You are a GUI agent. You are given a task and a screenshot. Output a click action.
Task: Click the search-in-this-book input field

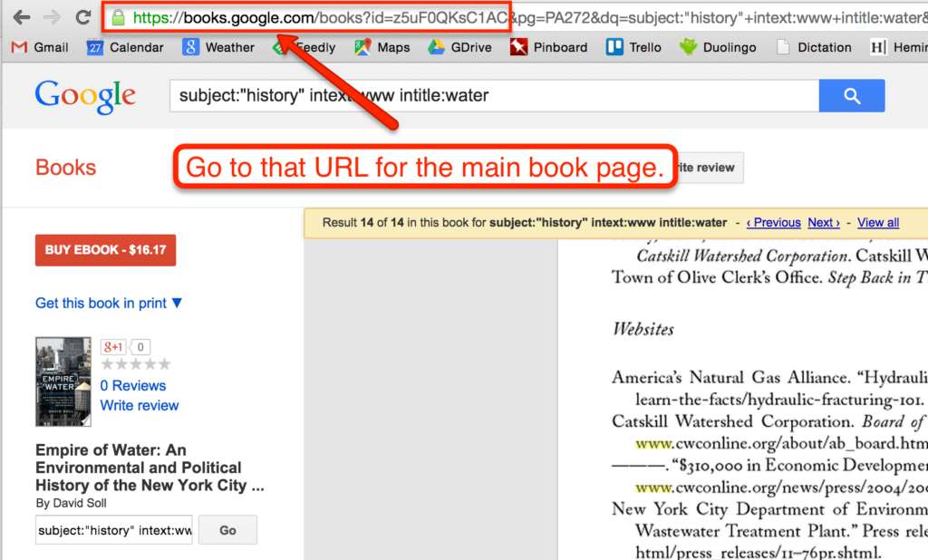point(113,530)
